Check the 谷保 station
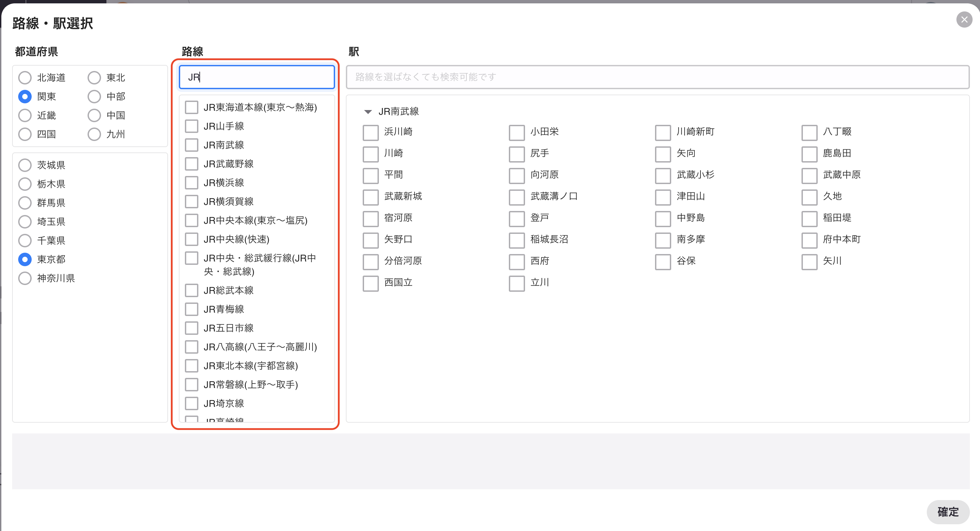 point(663,261)
